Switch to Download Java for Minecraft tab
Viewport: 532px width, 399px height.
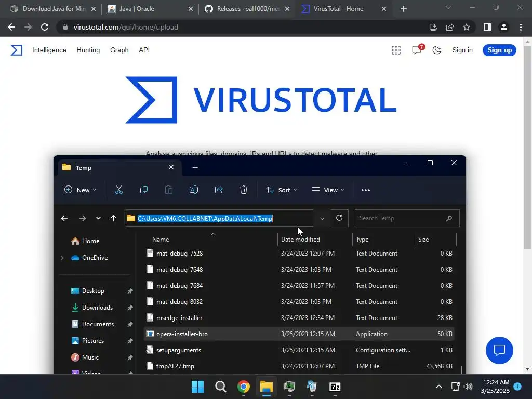pyautogui.click(x=54, y=9)
